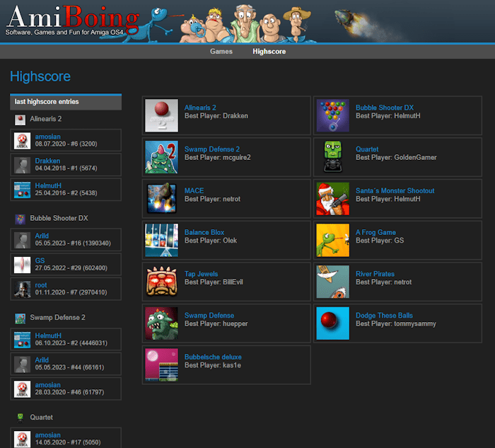
Task: Open the River Pirates game link
Action: click(x=375, y=274)
